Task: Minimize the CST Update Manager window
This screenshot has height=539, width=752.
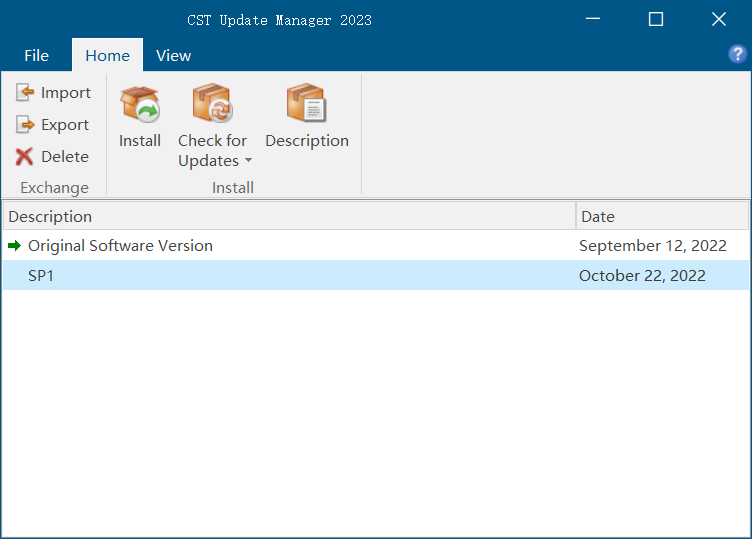Action: point(593,19)
